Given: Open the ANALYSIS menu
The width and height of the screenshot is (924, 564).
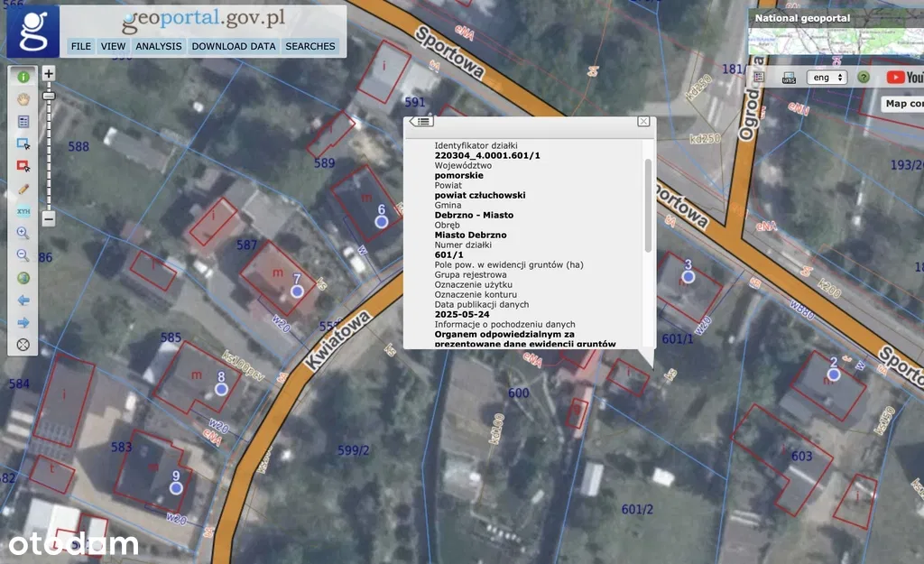Looking at the screenshot, I should [x=159, y=46].
